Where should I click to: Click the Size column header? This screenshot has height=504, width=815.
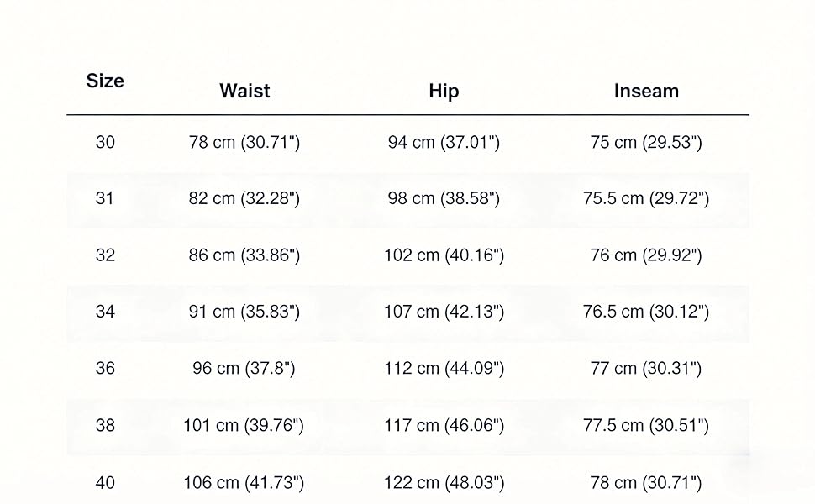tap(105, 81)
